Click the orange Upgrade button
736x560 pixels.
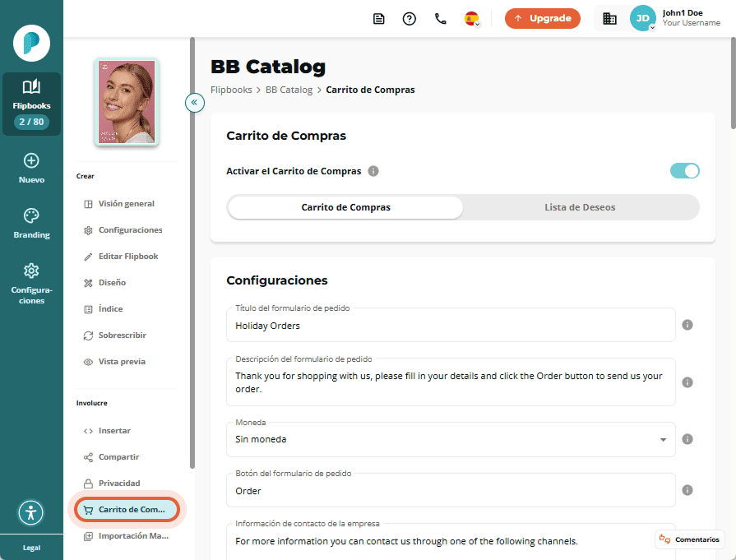[542, 18]
